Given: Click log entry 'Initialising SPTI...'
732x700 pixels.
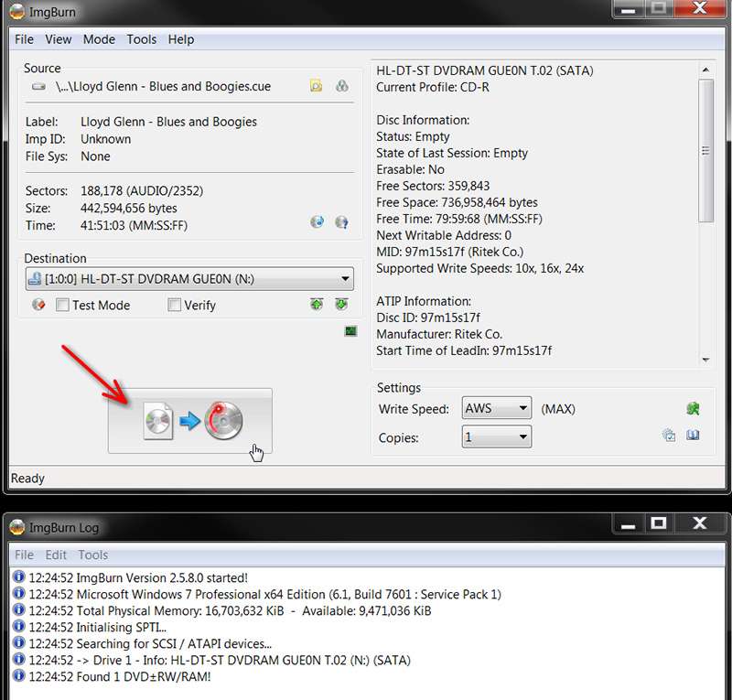Looking at the screenshot, I should point(122,627).
